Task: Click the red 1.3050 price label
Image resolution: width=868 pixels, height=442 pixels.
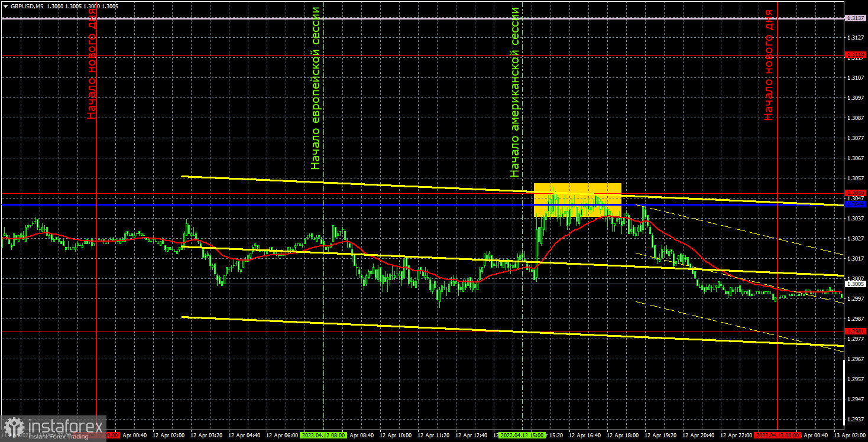Action: point(855,193)
